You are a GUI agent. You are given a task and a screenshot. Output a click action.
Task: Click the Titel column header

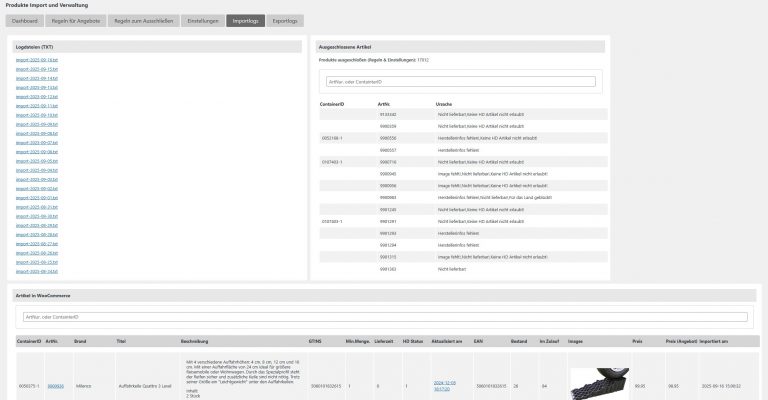[x=121, y=341]
